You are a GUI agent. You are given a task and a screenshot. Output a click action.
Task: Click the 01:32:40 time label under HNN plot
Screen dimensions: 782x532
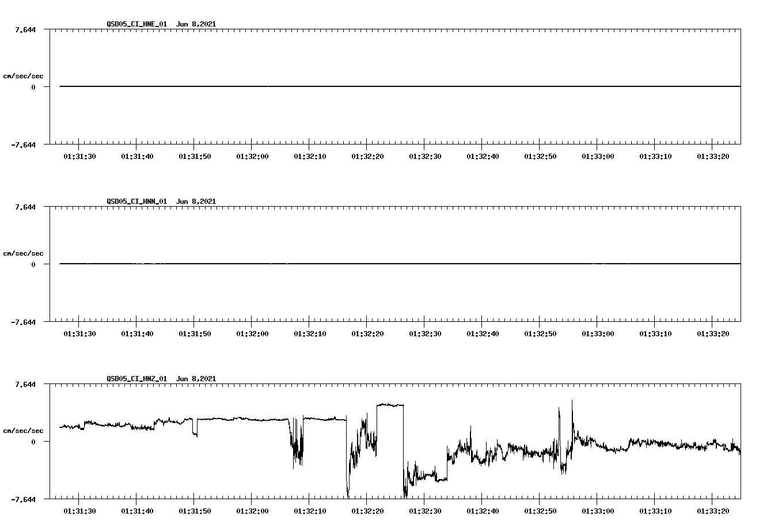483,333
